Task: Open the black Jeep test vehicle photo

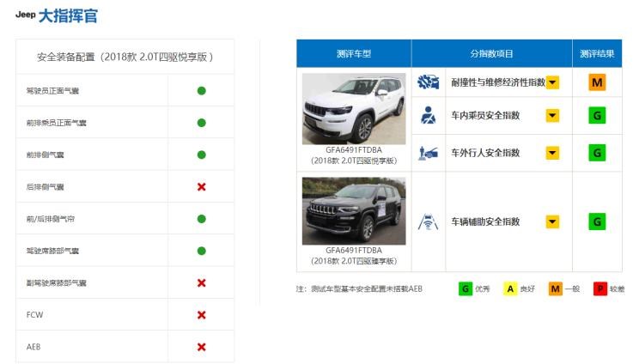Action: (354, 211)
